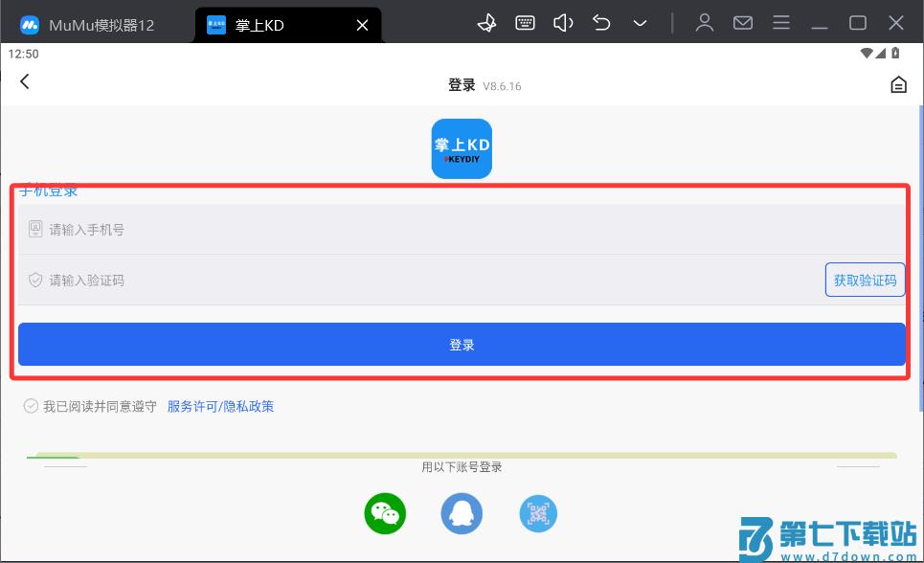Click the undo back arrow icon

(x=601, y=23)
